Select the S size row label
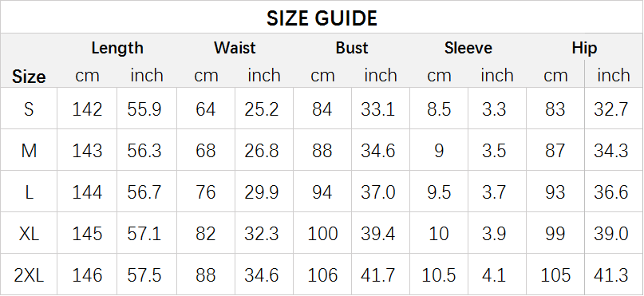This screenshot has width=644, height=296. [29, 109]
